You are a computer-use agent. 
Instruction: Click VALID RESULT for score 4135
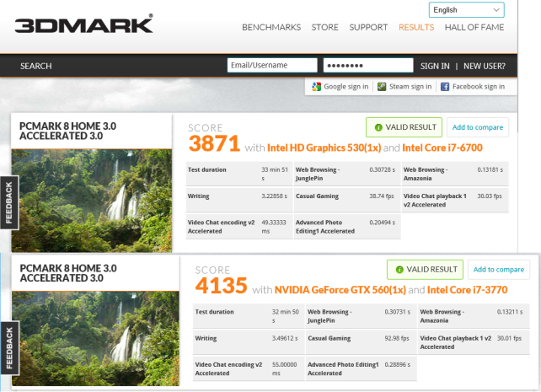pyautogui.click(x=425, y=270)
